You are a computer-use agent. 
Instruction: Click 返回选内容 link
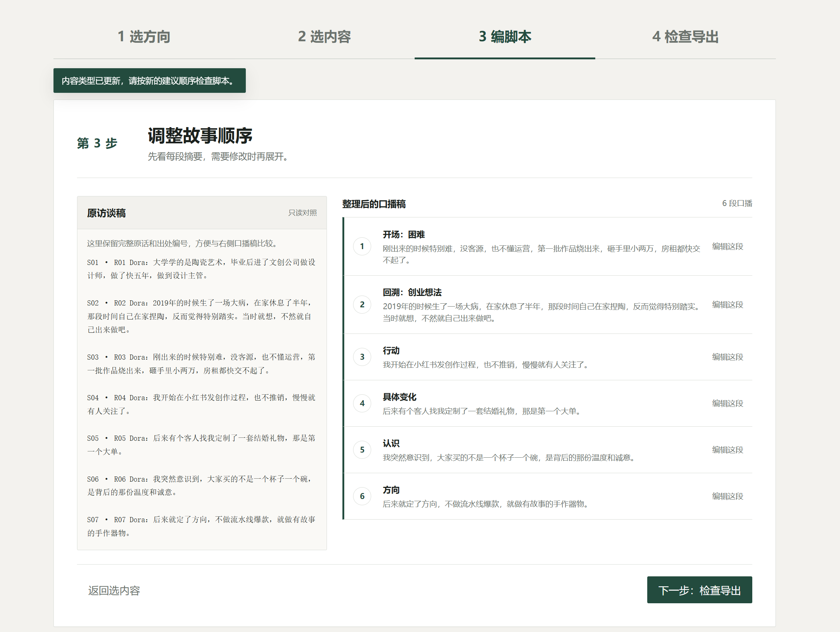(114, 590)
